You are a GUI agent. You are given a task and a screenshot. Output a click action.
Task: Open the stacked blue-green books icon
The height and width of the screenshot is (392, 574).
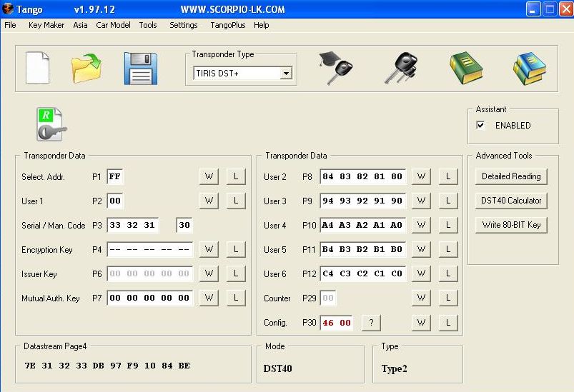point(530,68)
